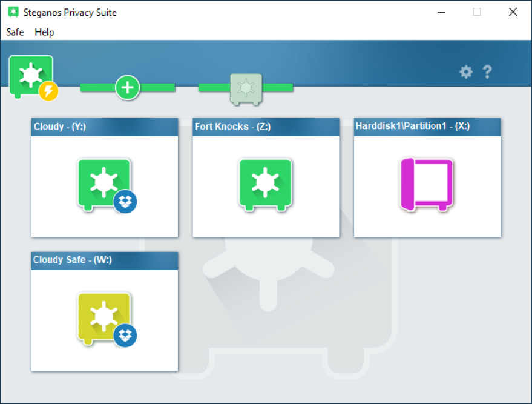This screenshot has width=532, height=404.
Task: Open the Safe menu
Action: (15, 32)
